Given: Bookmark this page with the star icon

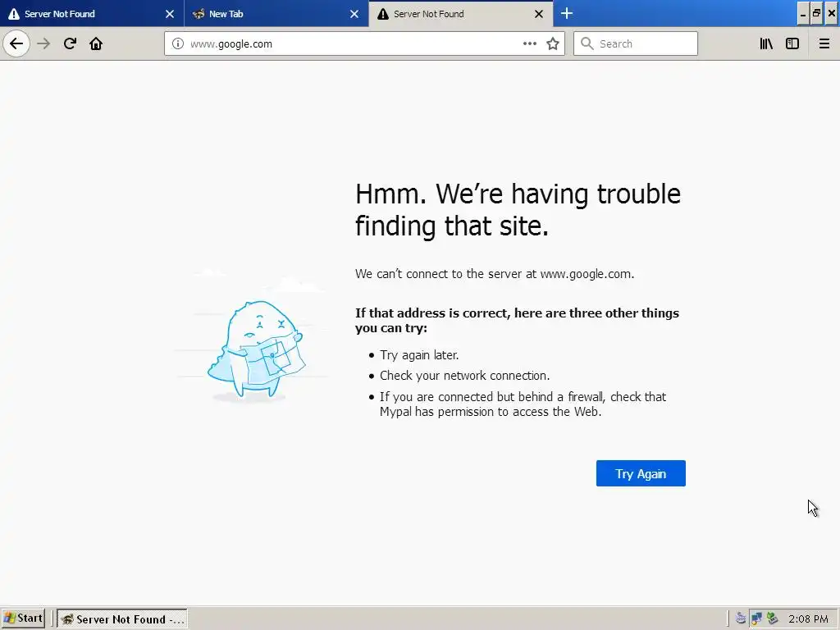Looking at the screenshot, I should click(x=553, y=43).
